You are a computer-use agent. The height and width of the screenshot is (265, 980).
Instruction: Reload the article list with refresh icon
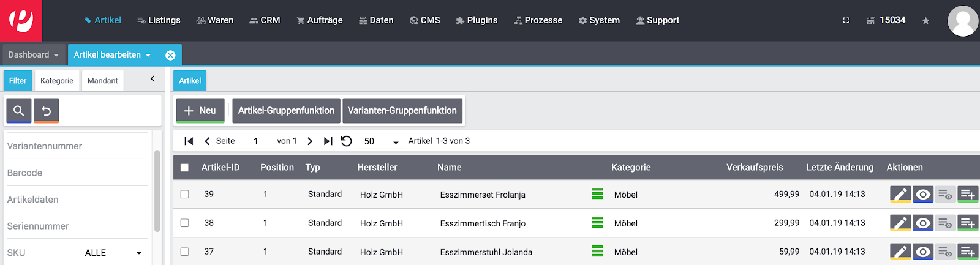(x=346, y=141)
